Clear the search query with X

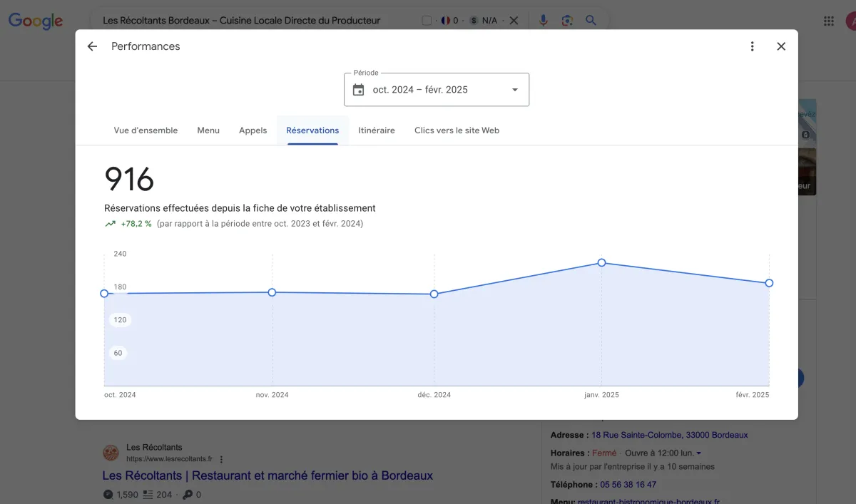click(x=514, y=21)
